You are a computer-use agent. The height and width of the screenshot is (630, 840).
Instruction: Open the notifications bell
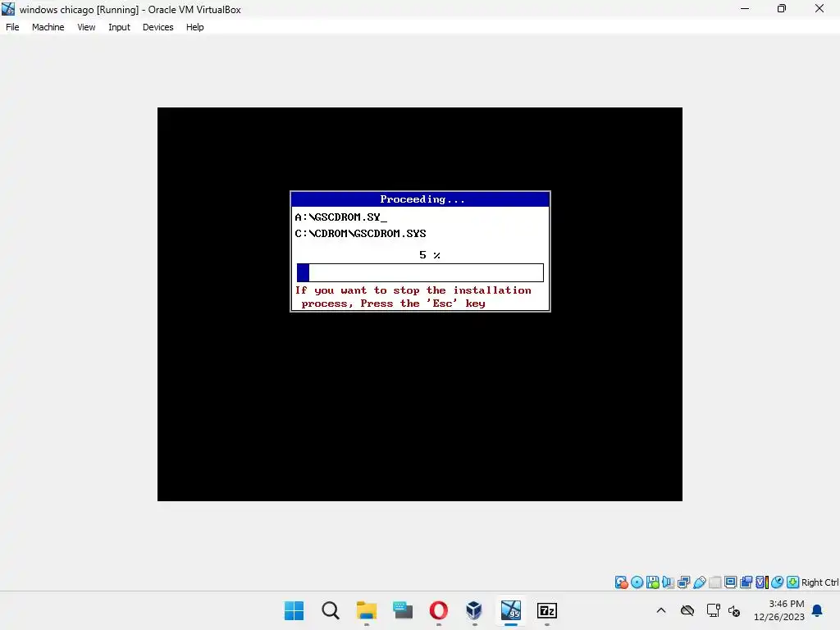pos(817,610)
